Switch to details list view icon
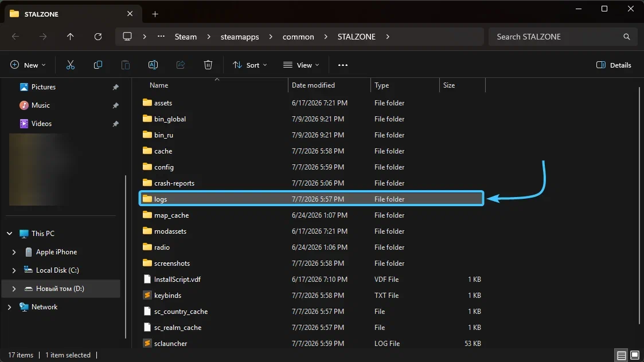This screenshot has height=362, width=644. [622, 355]
